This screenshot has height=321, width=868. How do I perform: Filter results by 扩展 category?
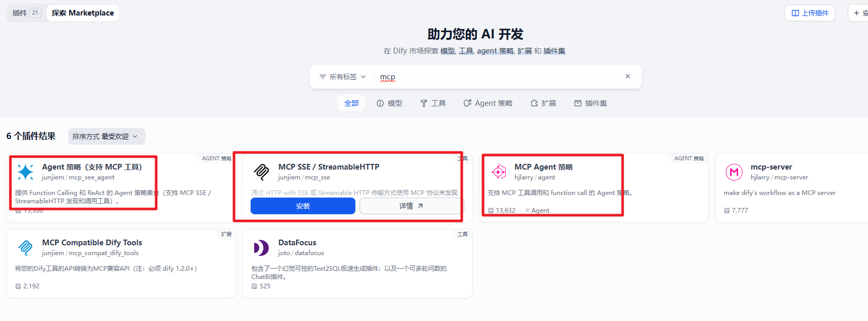[543, 103]
